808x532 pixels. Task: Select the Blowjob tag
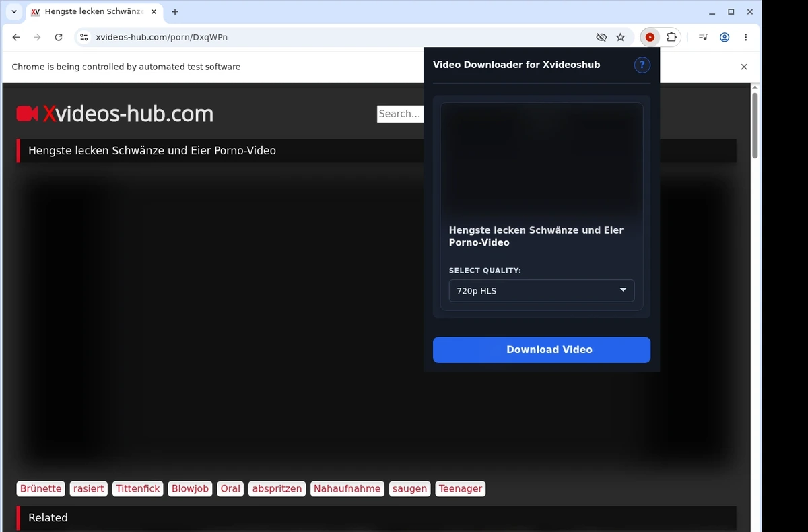click(191, 489)
